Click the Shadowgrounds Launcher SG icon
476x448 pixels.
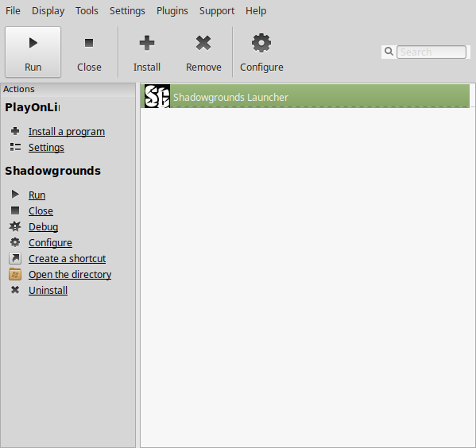point(157,96)
